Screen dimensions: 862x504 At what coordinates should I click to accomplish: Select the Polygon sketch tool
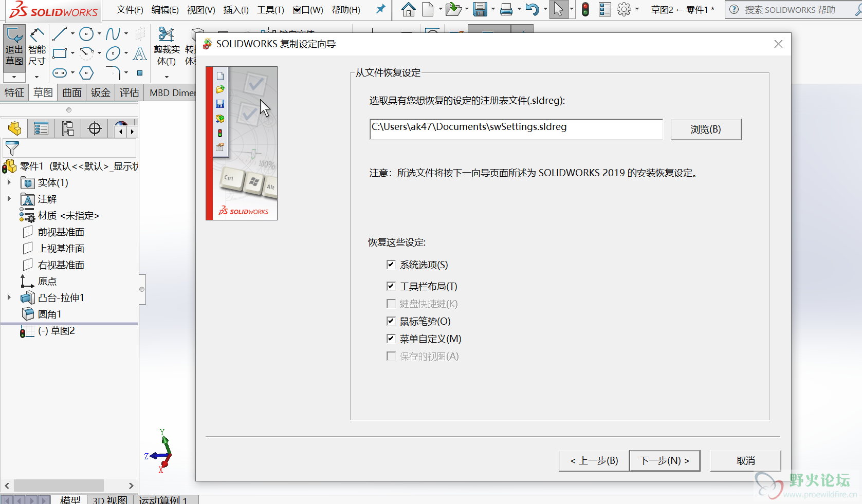[x=86, y=73]
